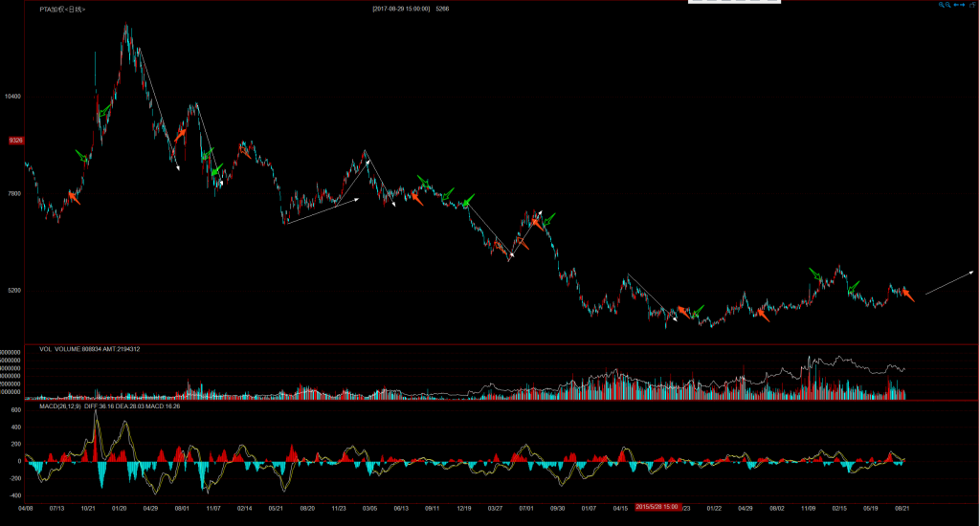Click the 10/21 date on time axis

(x=87, y=508)
